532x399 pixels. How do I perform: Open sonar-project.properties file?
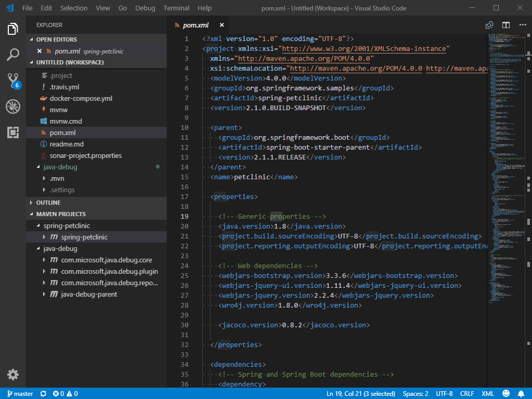pos(96,156)
